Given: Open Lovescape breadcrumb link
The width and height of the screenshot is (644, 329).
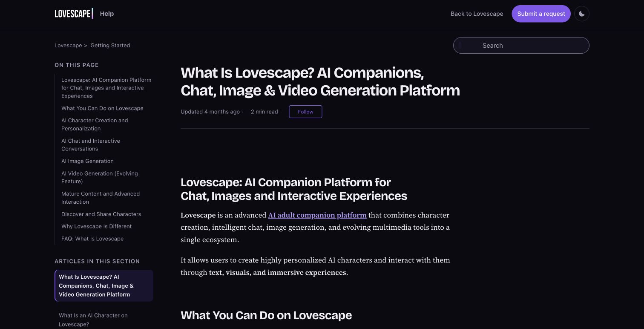Looking at the screenshot, I should tap(68, 46).
